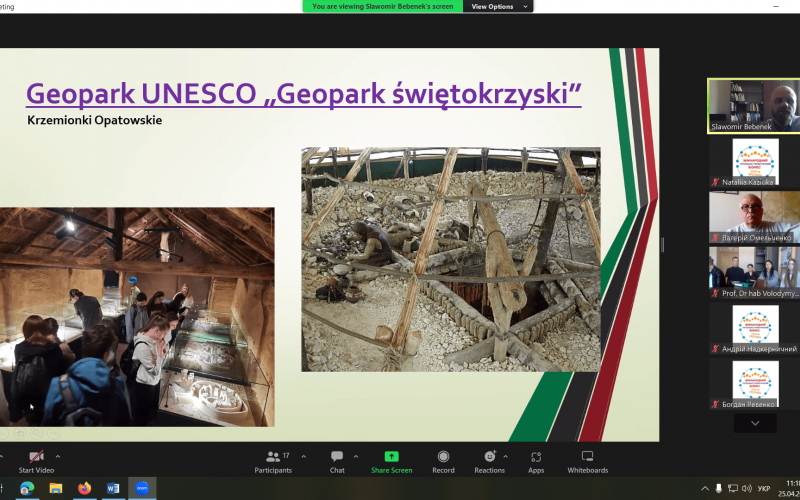Click the flint mine reconstruction photo
The image size is (800, 500).
pos(451,259)
